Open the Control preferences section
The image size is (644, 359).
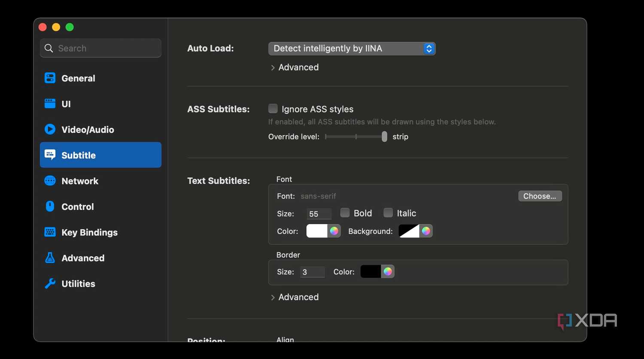click(x=100, y=207)
